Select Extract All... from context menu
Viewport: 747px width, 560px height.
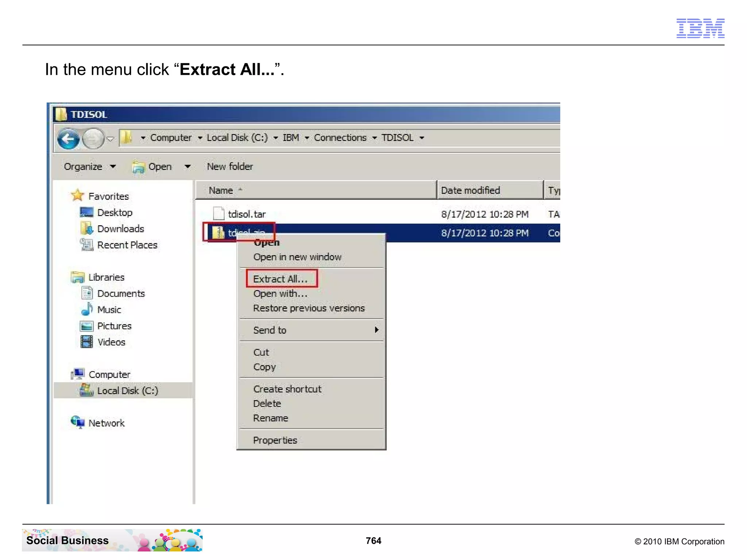(x=280, y=279)
